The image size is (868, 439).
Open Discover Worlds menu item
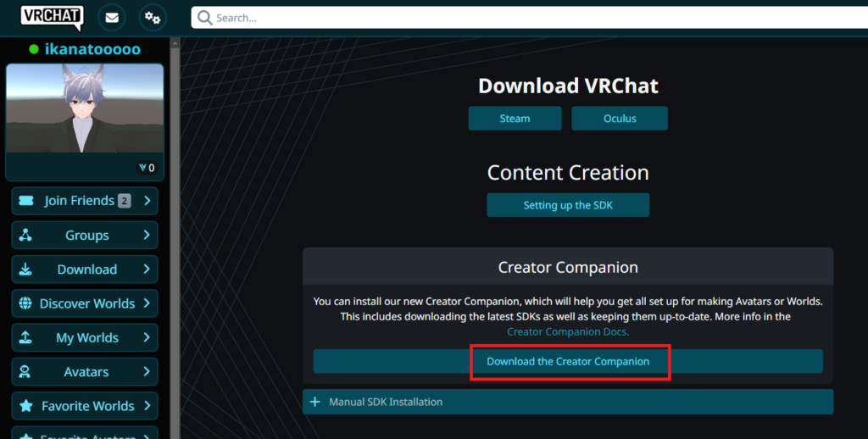tap(85, 303)
